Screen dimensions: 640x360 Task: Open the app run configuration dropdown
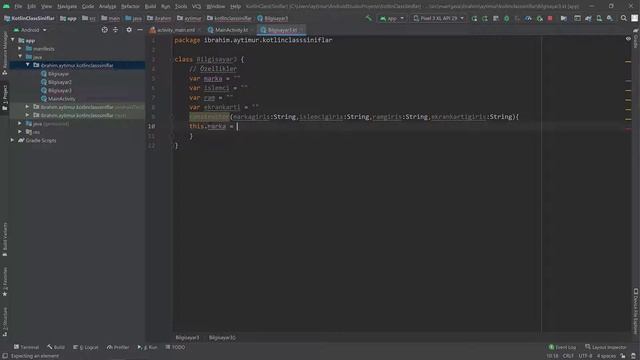[392, 18]
